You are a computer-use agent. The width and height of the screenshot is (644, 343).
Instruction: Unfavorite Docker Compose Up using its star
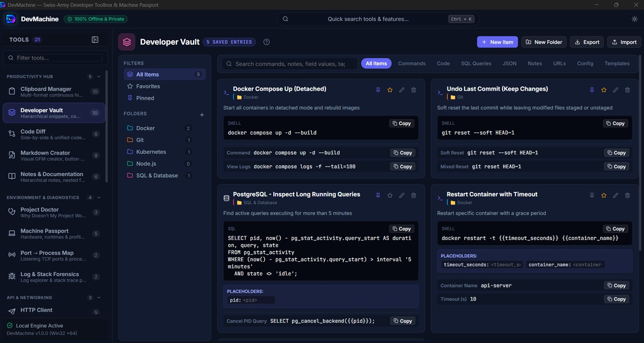pos(390,90)
